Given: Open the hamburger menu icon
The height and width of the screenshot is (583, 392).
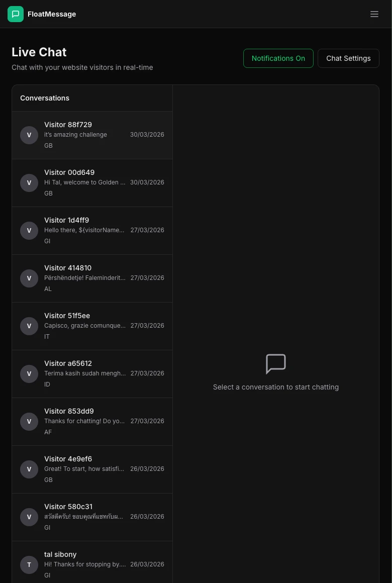Looking at the screenshot, I should coord(374,14).
